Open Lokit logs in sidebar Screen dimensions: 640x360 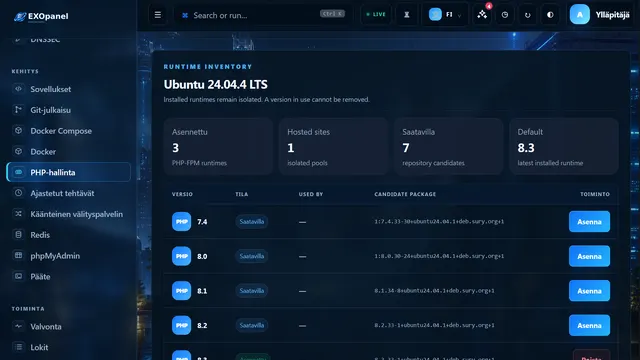[x=69, y=347]
